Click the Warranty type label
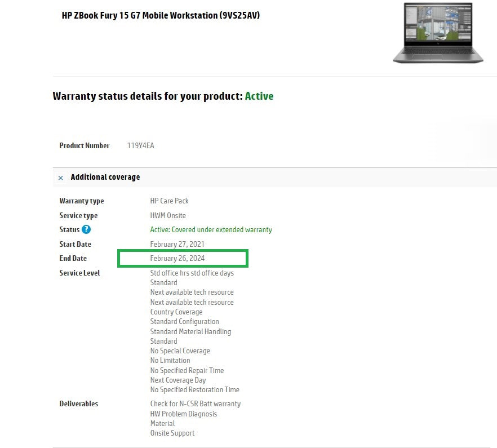The height and width of the screenshot is (448, 497). click(x=82, y=201)
